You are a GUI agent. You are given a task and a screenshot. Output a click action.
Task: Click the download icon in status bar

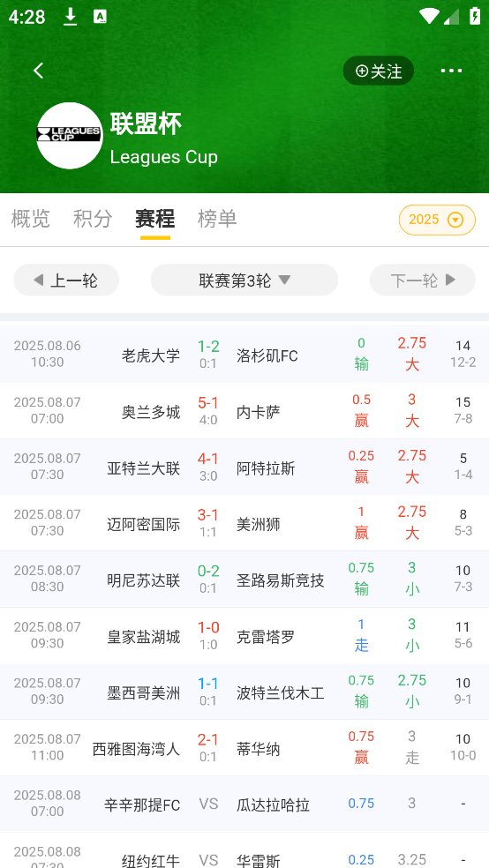(71, 17)
